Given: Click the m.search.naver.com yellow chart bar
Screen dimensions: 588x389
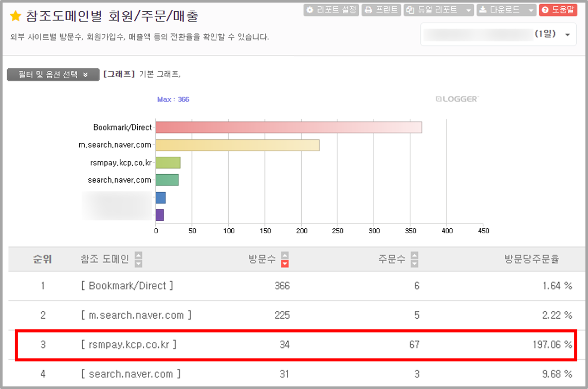Looking at the screenshot, I should point(237,145).
